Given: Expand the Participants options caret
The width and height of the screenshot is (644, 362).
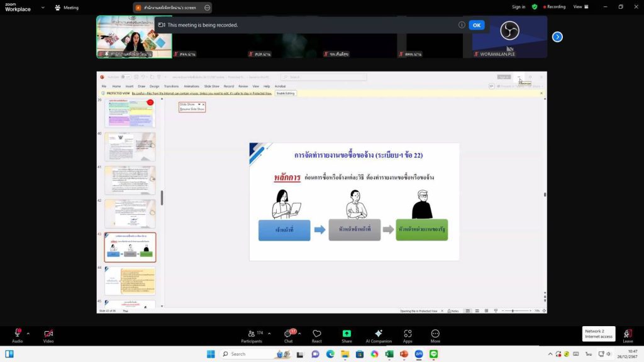Looking at the screenshot, I should (269, 333).
